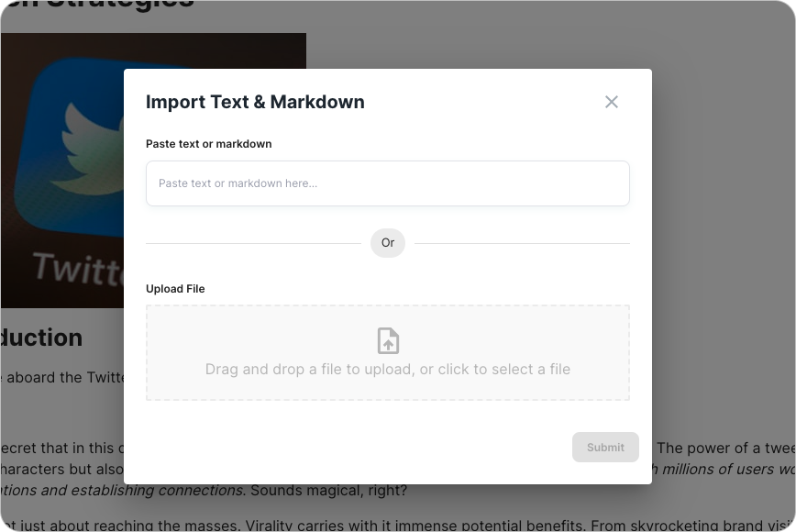Image resolution: width=796 pixels, height=532 pixels.
Task: Click the Import Text & Markdown dialog title
Action: (254, 102)
